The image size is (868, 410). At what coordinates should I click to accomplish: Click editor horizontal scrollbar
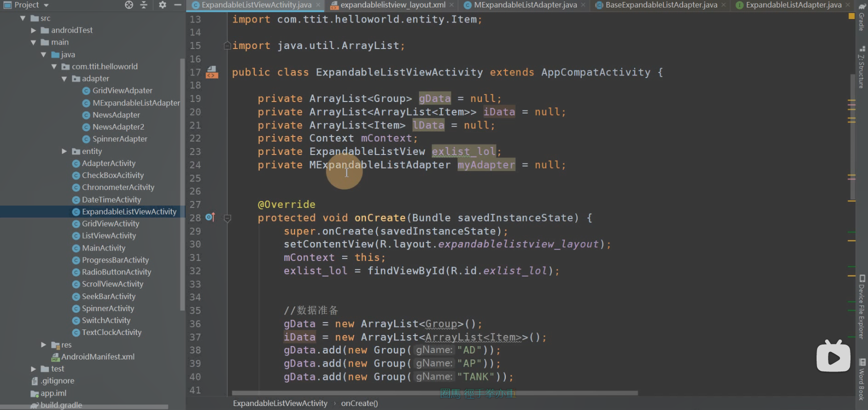434,393
